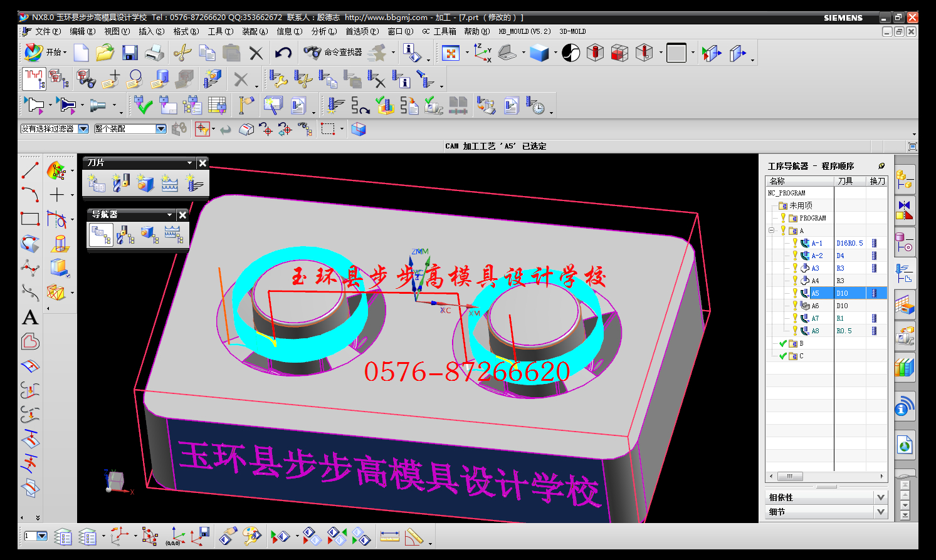Image resolution: width=936 pixels, height=560 pixels.
Task: Open the 开始 start dropdown
Action: [x=45, y=53]
